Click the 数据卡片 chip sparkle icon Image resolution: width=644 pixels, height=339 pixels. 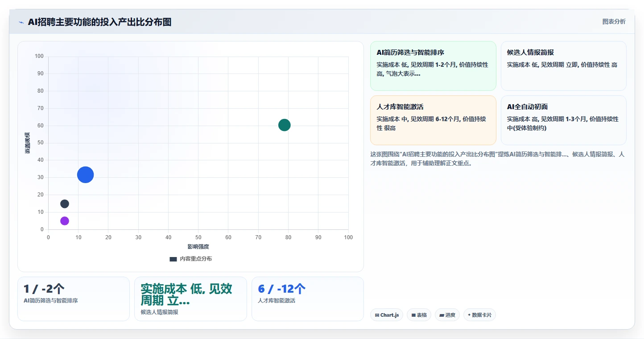469,315
